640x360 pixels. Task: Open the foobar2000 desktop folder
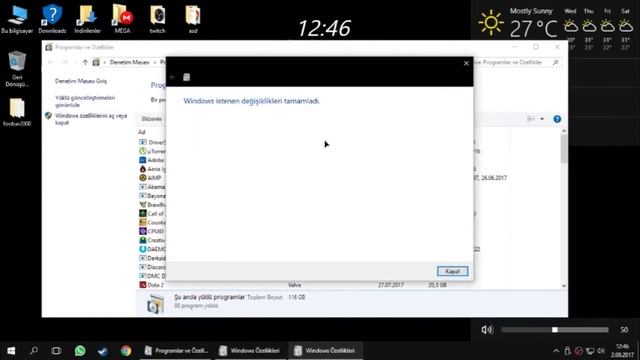click(17, 112)
